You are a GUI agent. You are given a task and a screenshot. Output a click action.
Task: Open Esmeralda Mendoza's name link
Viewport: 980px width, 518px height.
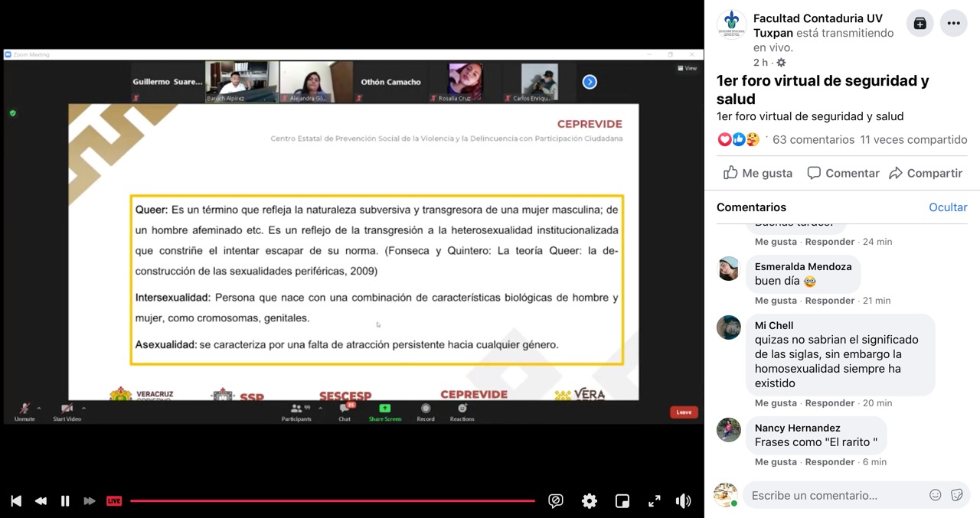click(803, 266)
